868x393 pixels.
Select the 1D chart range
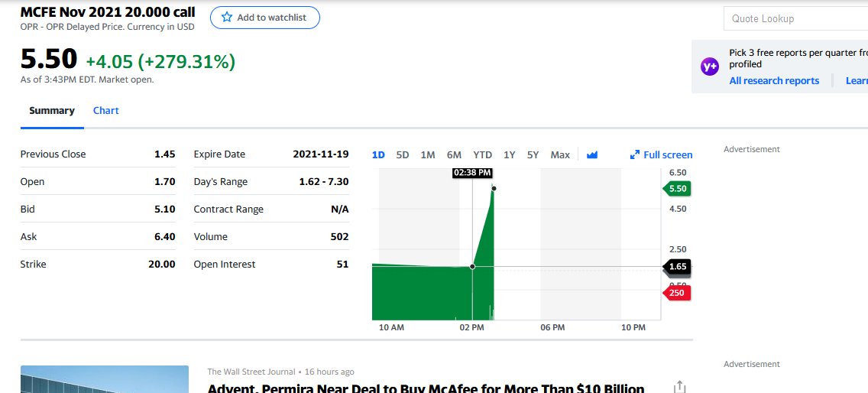point(378,154)
